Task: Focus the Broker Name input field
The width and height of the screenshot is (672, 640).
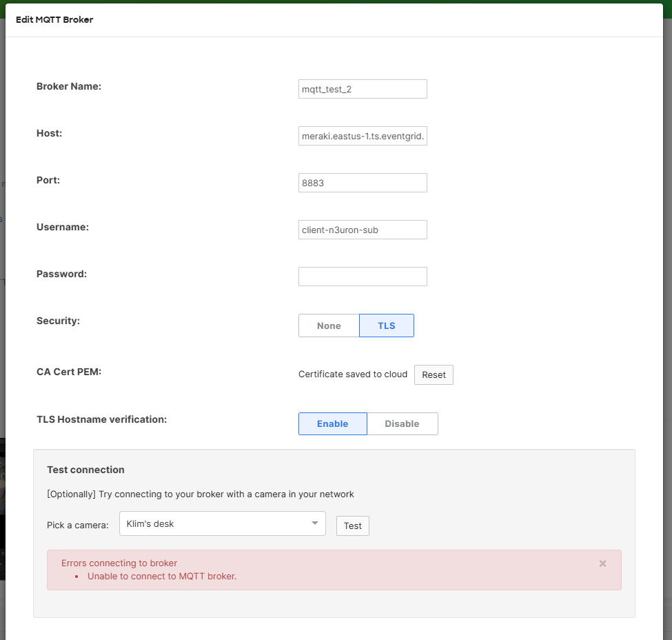Action: (363, 89)
